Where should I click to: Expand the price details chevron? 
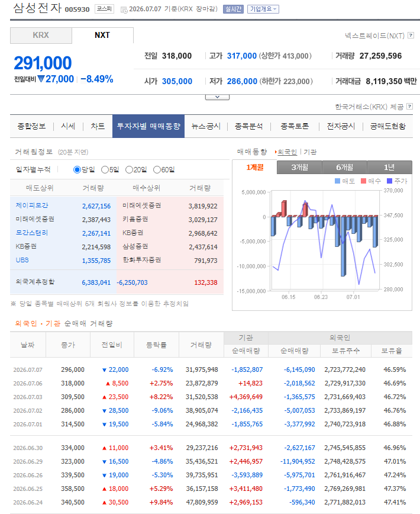pos(217,97)
